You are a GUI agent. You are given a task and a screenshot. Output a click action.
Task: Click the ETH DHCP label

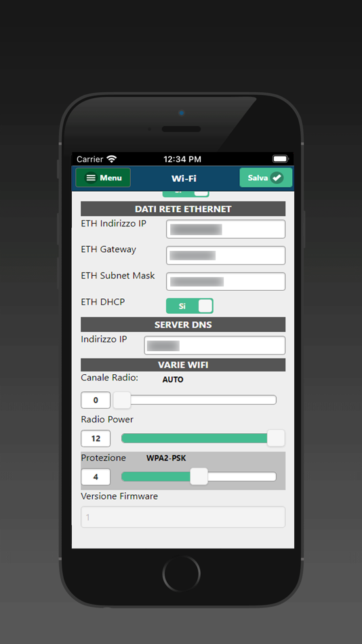coord(103,302)
